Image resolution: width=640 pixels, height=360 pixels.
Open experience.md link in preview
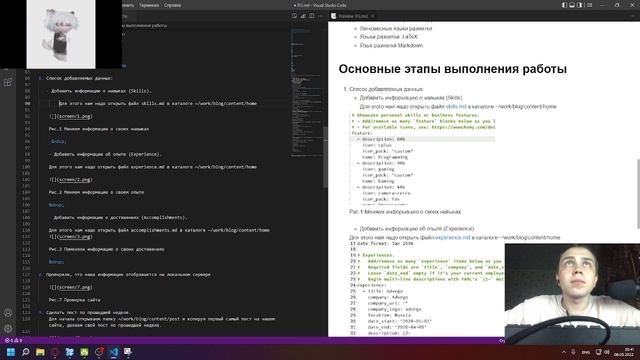(x=452, y=238)
